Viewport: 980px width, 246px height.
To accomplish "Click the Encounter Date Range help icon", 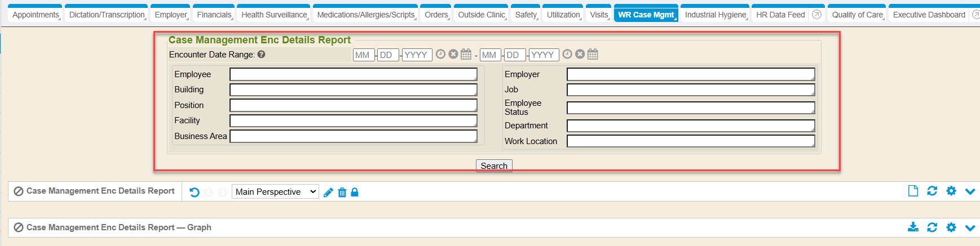I will (x=261, y=55).
